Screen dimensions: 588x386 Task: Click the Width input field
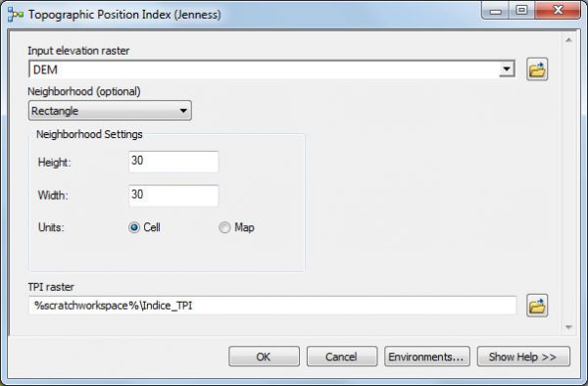pyautogui.click(x=173, y=195)
